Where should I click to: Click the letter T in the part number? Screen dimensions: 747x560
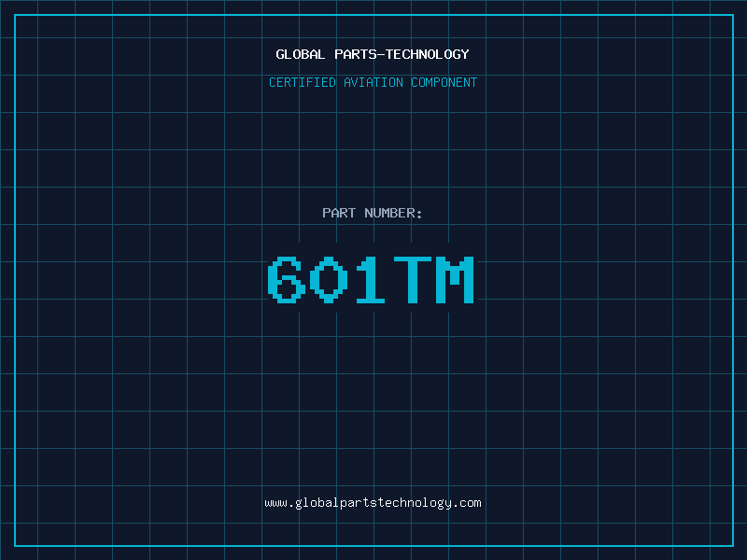(413, 280)
